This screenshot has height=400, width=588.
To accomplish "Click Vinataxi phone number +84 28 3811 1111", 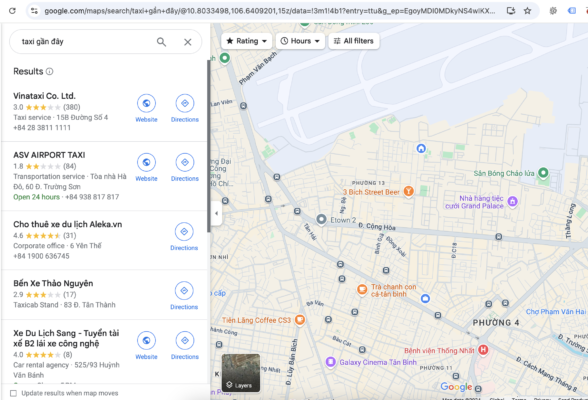I will (x=42, y=128).
